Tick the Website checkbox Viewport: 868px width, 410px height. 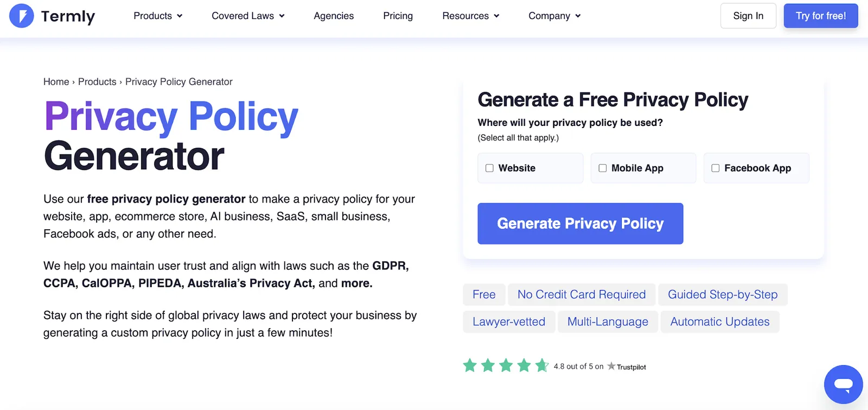(x=489, y=168)
